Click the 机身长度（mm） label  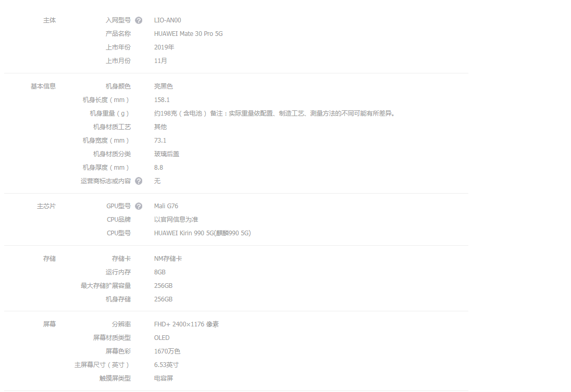tap(106, 100)
